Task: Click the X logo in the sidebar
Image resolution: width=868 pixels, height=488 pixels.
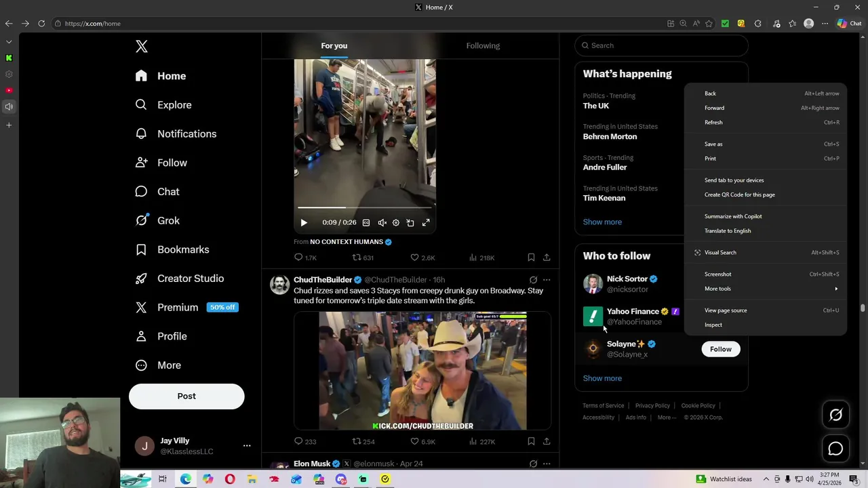Action: click(x=141, y=46)
